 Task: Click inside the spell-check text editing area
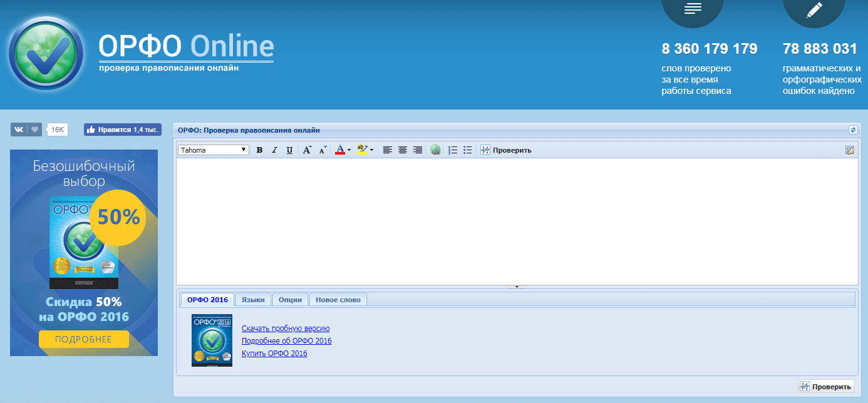click(517, 222)
